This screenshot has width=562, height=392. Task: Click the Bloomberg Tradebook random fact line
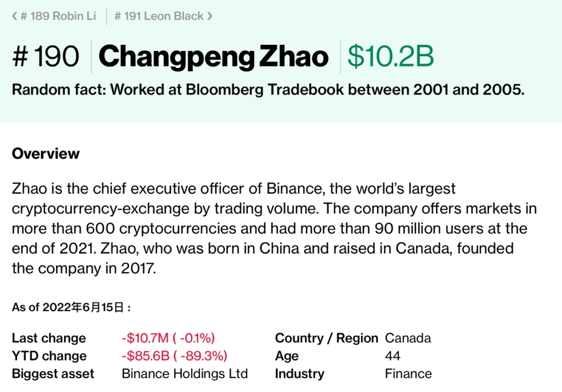pos(268,90)
